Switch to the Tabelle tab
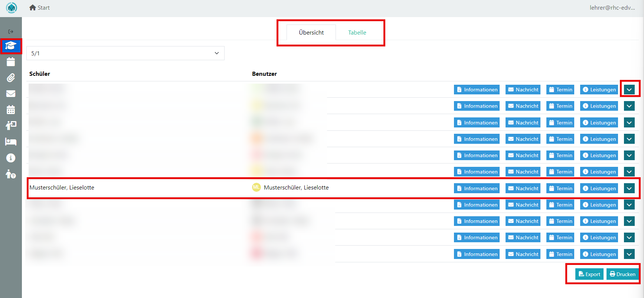Viewport: 644px width, 298px height. [x=357, y=32]
